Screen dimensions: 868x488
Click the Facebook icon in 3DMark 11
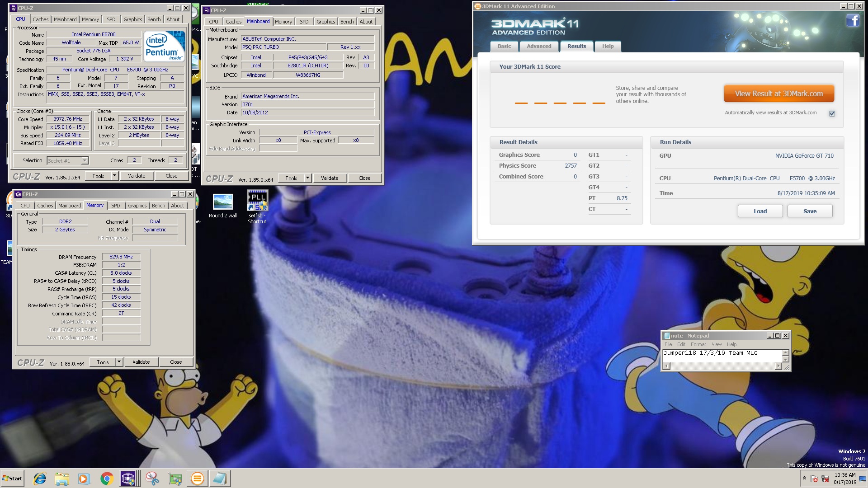[x=853, y=20]
